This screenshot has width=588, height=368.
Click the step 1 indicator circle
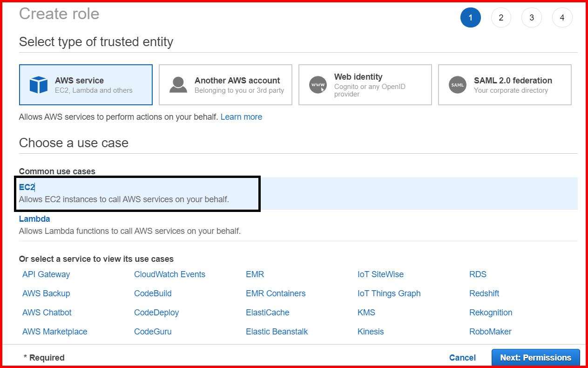471,17
